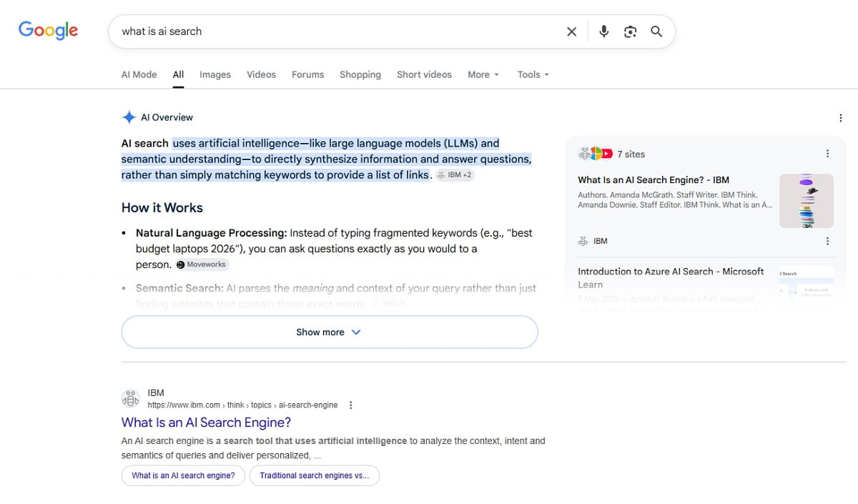Screen dimensions: 858x504
Task: Expand AI Overview with Show more
Action: point(330,332)
